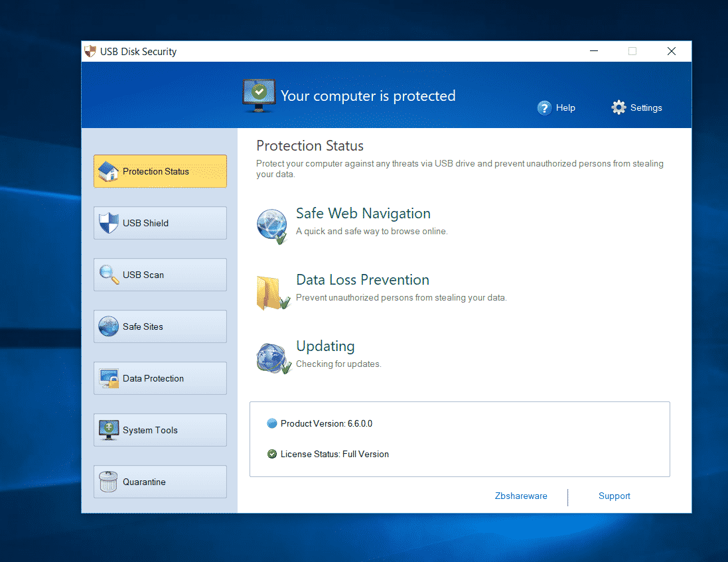Click the blue Product Version bullet icon
Image resolution: width=728 pixels, height=562 pixels.
[x=271, y=423]
